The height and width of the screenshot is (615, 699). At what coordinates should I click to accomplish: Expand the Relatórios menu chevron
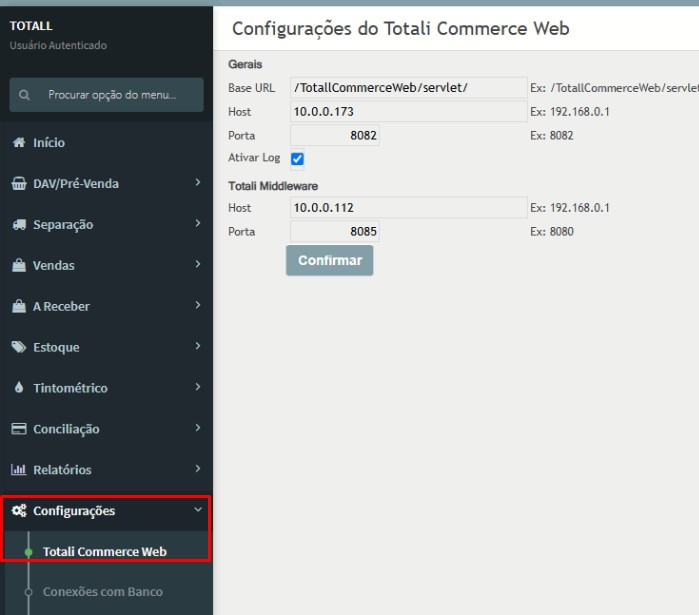click(198, 469)
